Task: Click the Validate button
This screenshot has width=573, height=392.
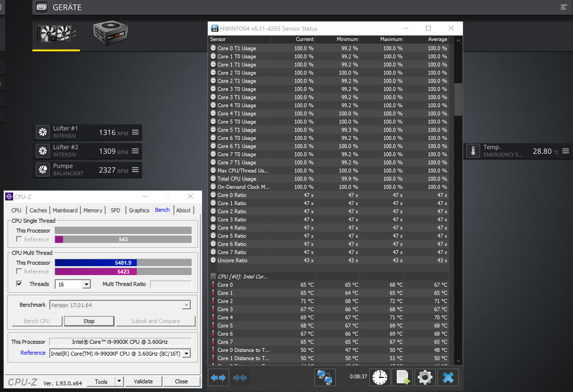Action: tap(143, 381)
